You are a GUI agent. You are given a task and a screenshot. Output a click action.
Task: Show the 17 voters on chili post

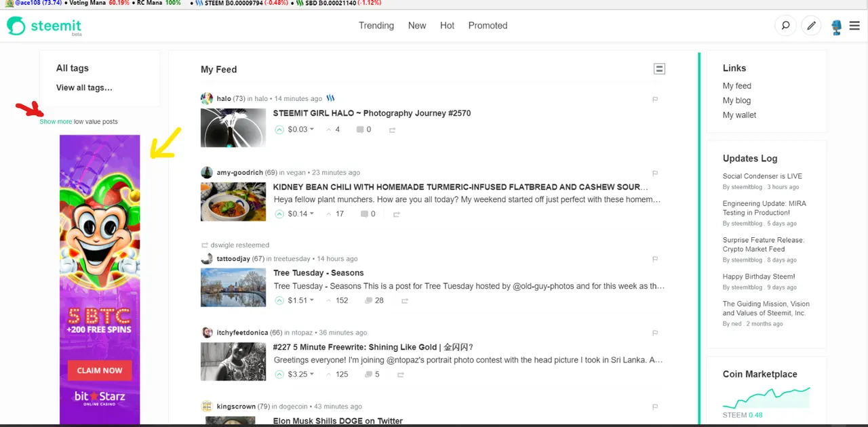click(x=335, y=213)
